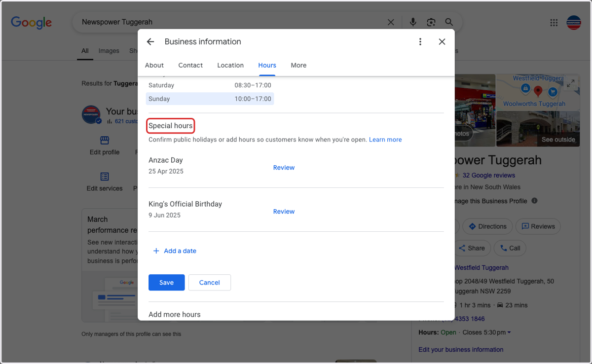Open the three-dot more options menu
The width and height of the screenshot is (592, 364).
tap(420, 42)
